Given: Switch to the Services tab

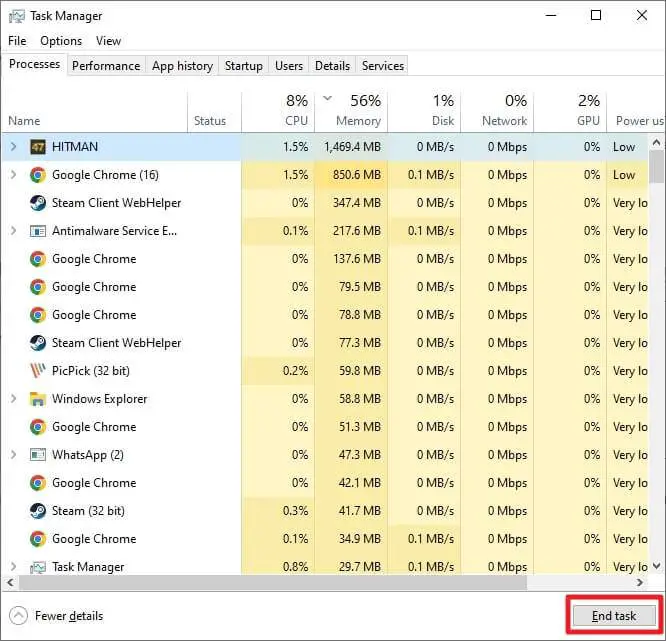Looking at the screenshot, I should point(383,66).
